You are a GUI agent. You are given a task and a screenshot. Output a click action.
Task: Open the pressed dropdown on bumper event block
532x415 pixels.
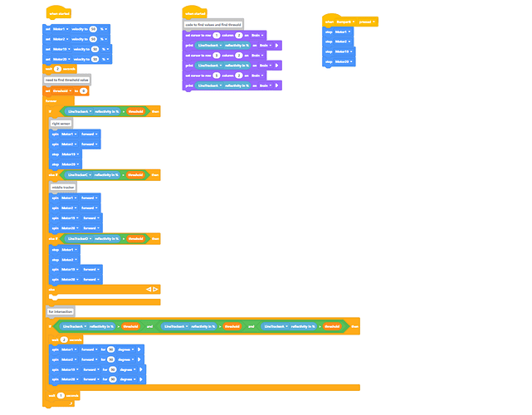click(367, 22)
